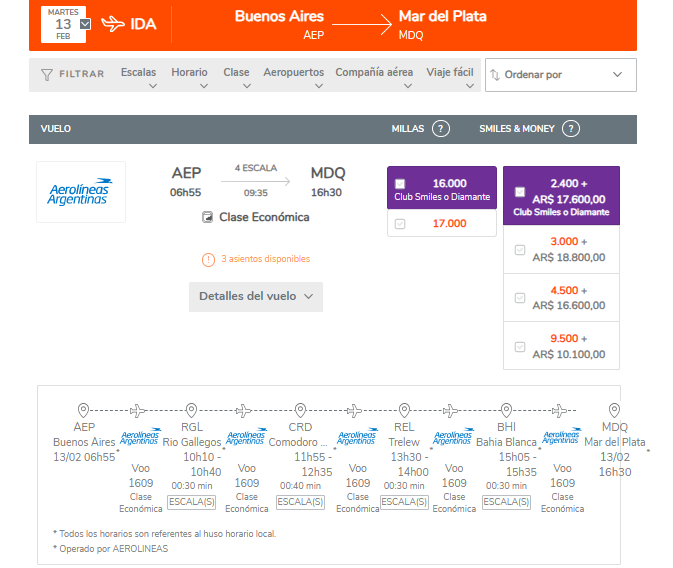This screenshot has width=673, height=568.
Task: Click the FILTRAR label
Action: [82, 74]
